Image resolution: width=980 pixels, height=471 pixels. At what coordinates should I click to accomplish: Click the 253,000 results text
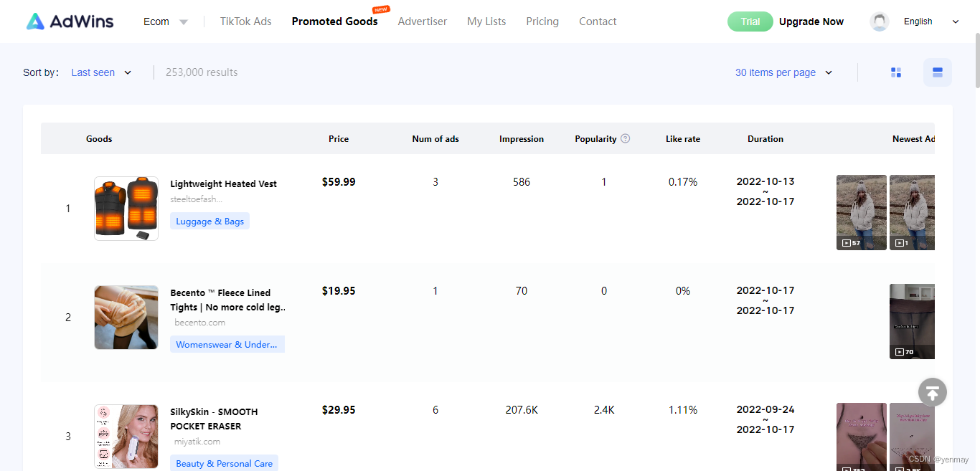[x=202, y=72]
